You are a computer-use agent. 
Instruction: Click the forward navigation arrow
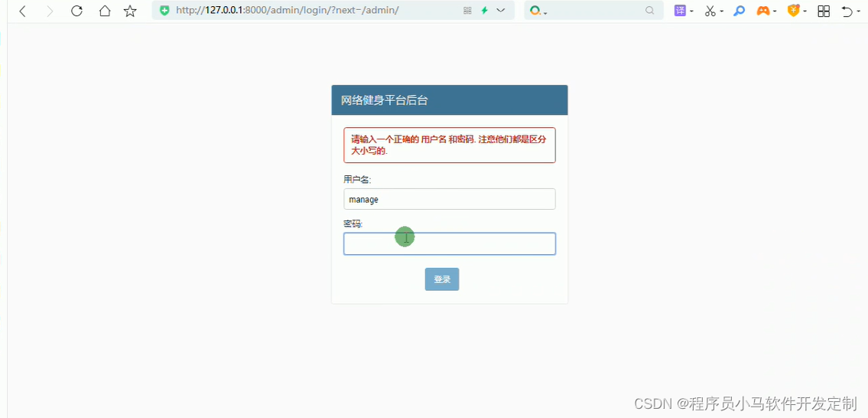[50, 11]
